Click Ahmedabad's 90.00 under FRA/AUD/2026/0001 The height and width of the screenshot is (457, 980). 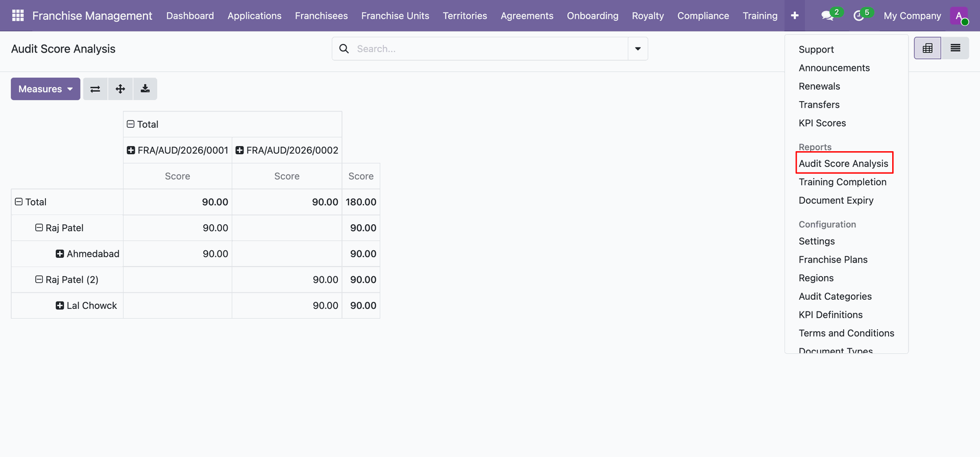[178, 254]
